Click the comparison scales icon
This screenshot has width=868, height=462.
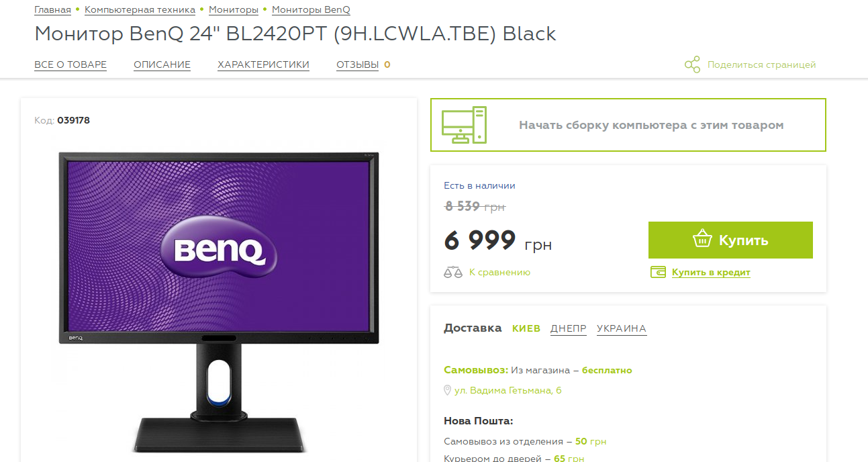click(x=453, y=273)
